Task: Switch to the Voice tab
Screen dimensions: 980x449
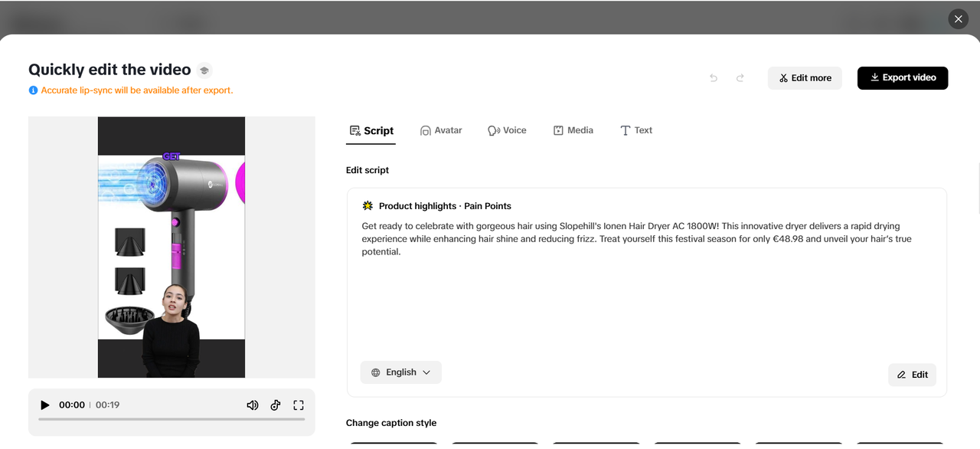Action: [507, 130]
